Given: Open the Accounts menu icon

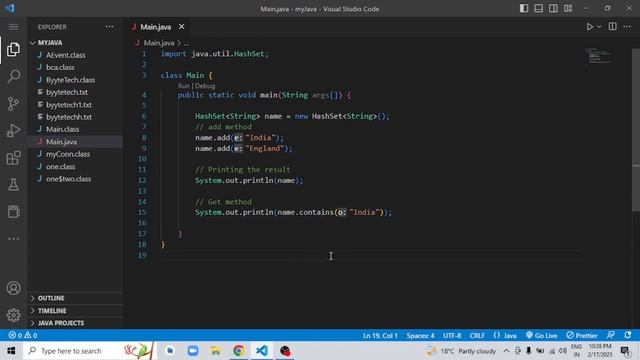Looking at the screenshot, I should pyautogui.click(x=13, y=288).
